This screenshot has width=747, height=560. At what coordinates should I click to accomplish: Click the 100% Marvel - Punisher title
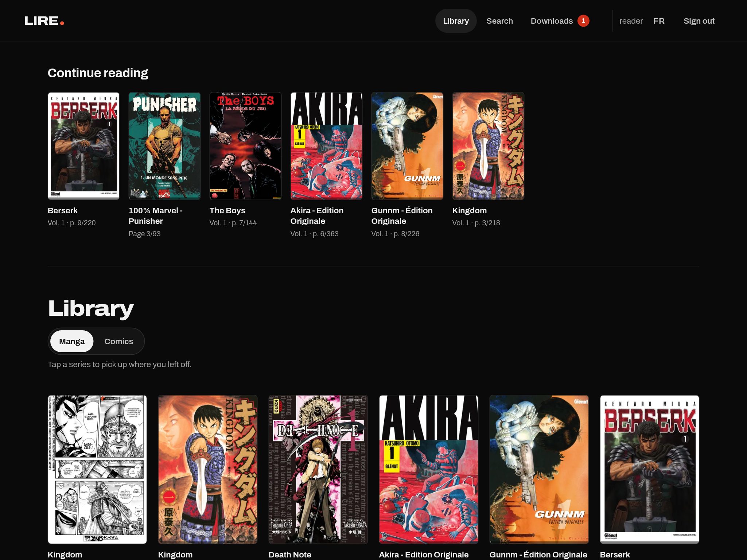(x=156, y=216)
